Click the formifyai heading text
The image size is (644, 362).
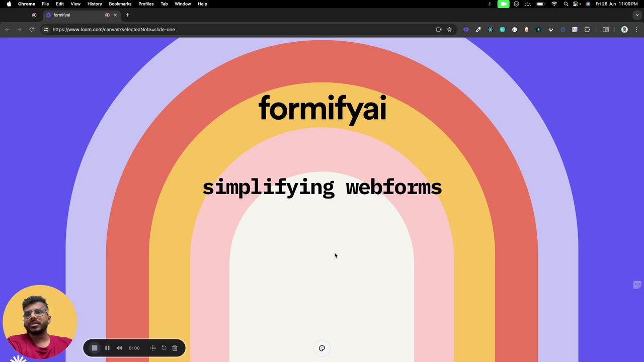[322, 109]
